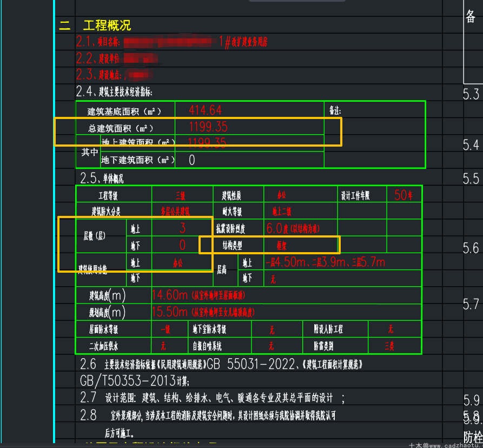Image resolution: width=483 pixels, height=448 pixels.
Task: Select the 5.4 item number at right
Action: tap(471, 145)
